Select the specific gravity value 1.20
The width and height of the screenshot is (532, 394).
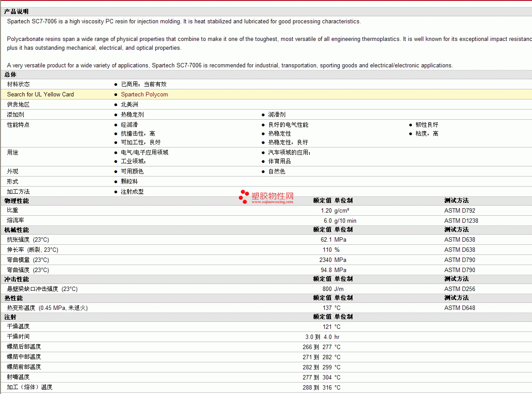pos(327,210)
